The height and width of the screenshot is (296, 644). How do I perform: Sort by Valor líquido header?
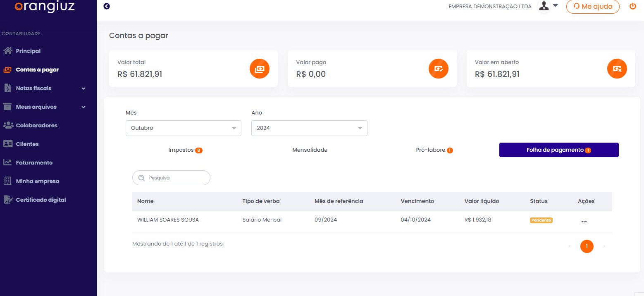pos(482,201)
